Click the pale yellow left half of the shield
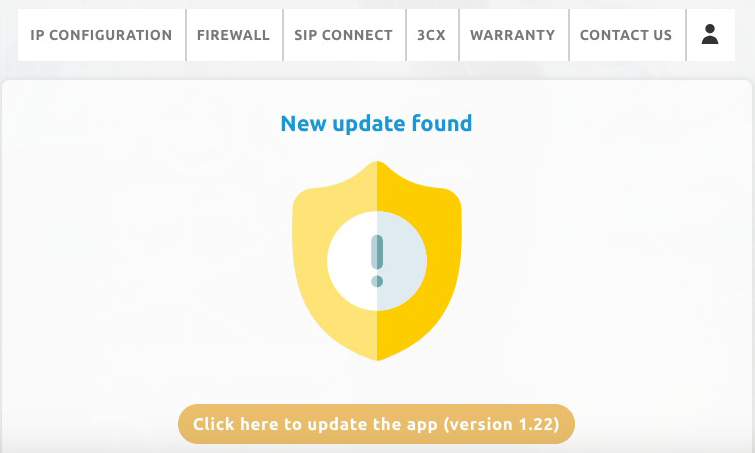755x453 pixels. (x=313, y=270)
